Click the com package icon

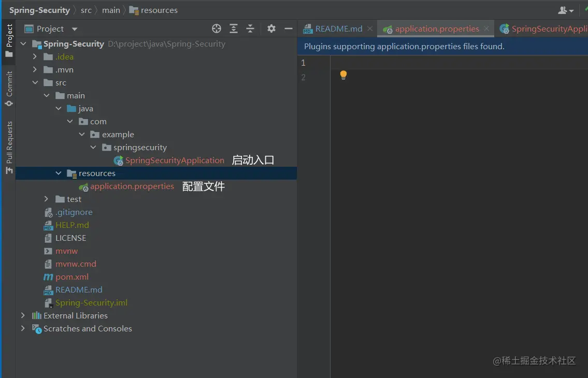[83, 122]
